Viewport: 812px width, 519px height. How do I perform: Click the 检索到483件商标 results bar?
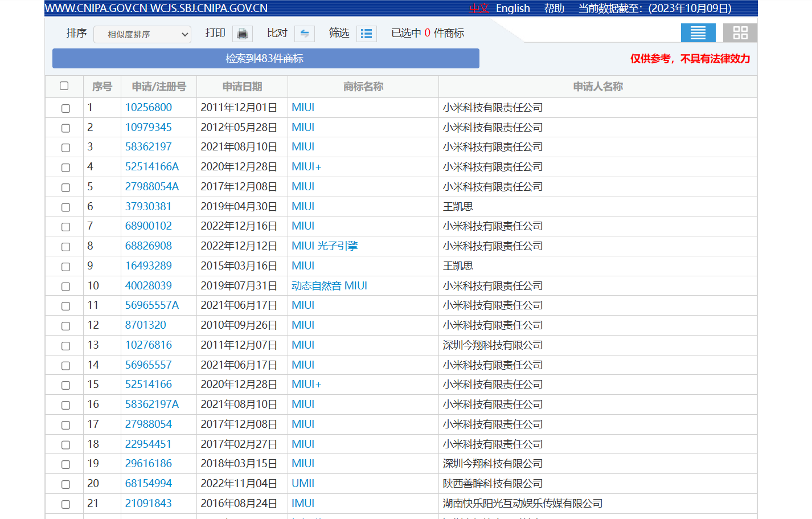click(x=266, y=59)
